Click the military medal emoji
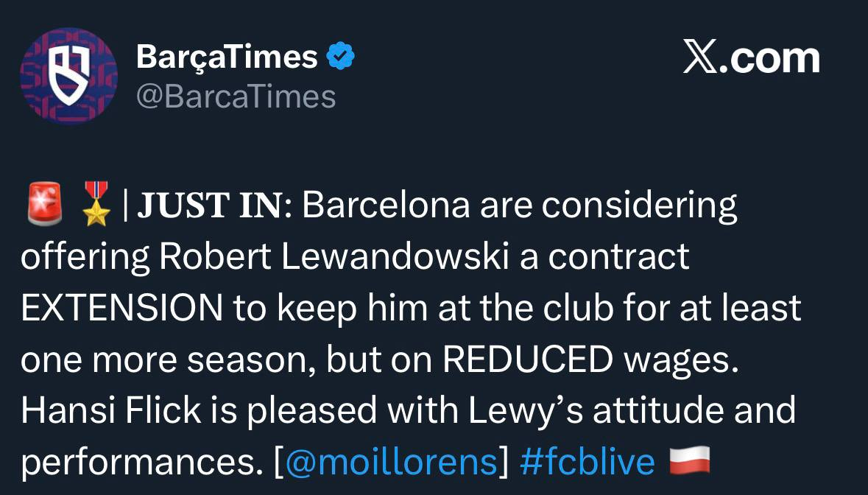868x495 pixels. tap(96, 206)
